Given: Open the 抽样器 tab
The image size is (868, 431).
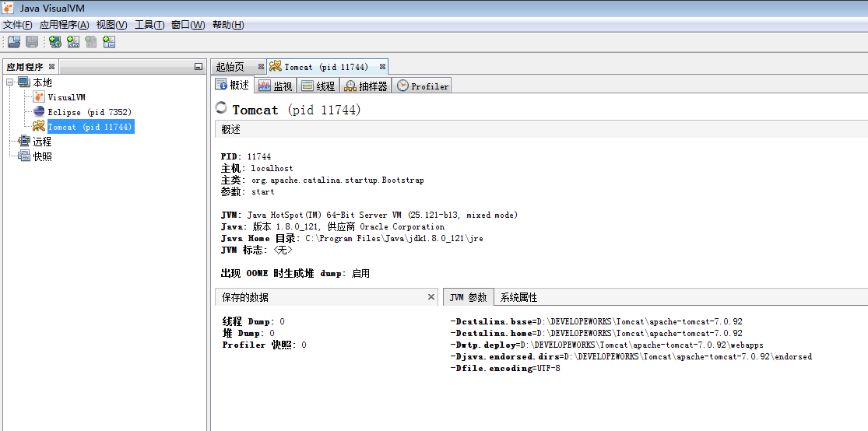Looking at the screenshot, I should (x=365, y=86).
